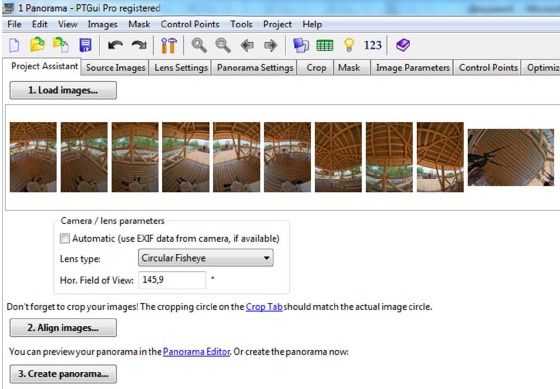Expand the Lens type dropdown
The height and width of the screenshot is (389, 560).
[x=206, y=258]
